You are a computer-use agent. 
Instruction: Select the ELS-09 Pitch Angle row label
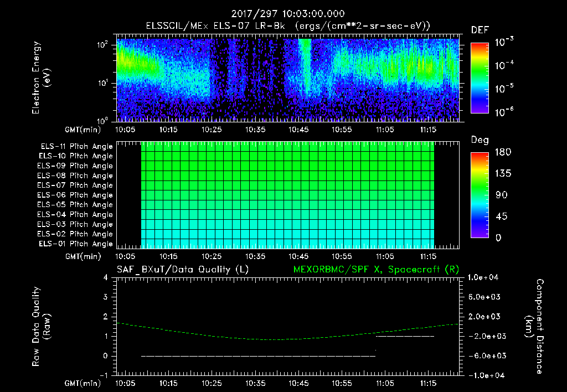pyautogui.click(x=75, y=166)
